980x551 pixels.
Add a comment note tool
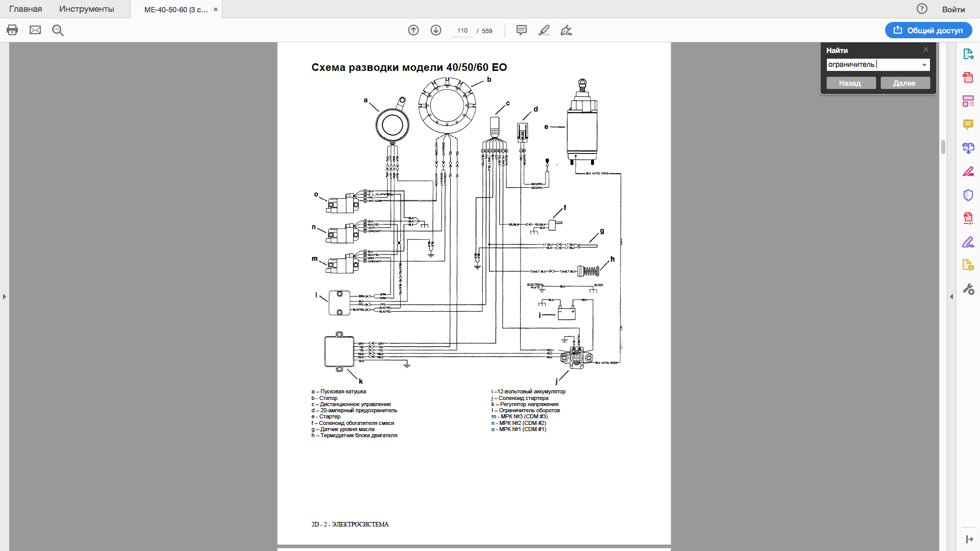click(x=522, y=30)
